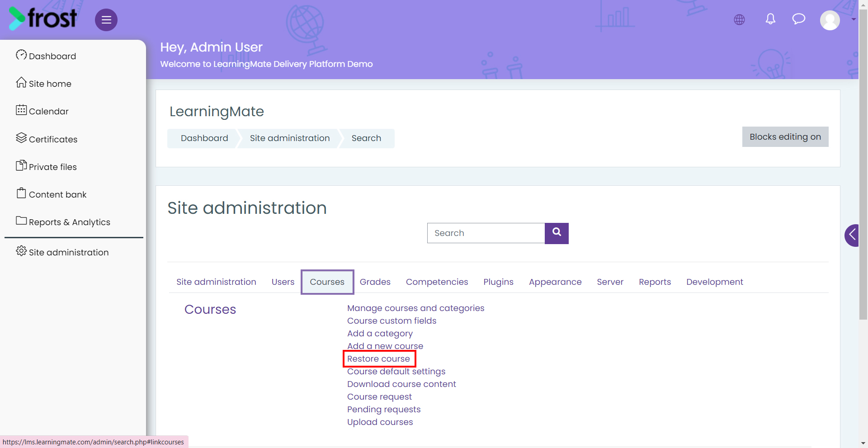Image resolution: width=868 pixels, height=448 pixels.
Task: Expand the right block drawer arrow
Action: click(x=852, y=235)
